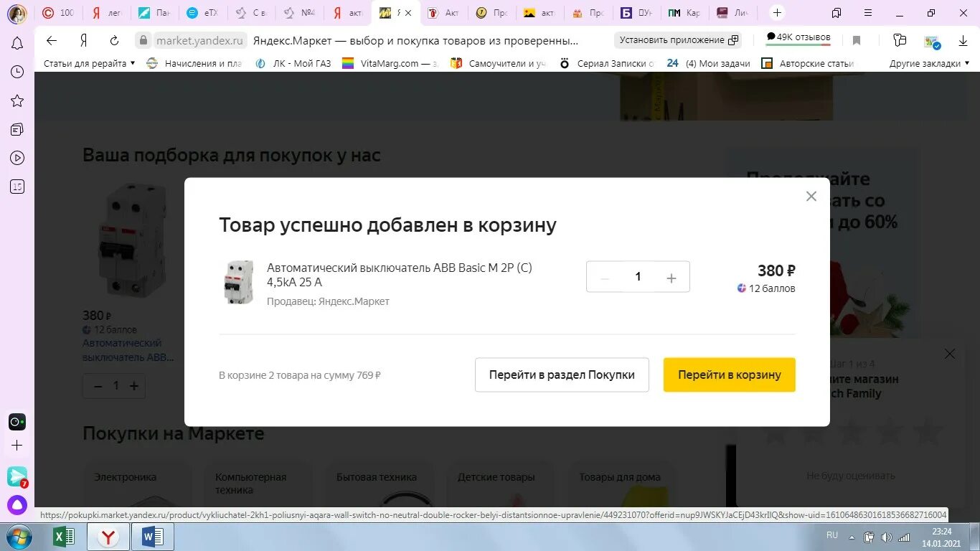Screen dimensions: 980x551
Task: Open 'Сериал Записки' bookmark
Action: coord(608,63)
